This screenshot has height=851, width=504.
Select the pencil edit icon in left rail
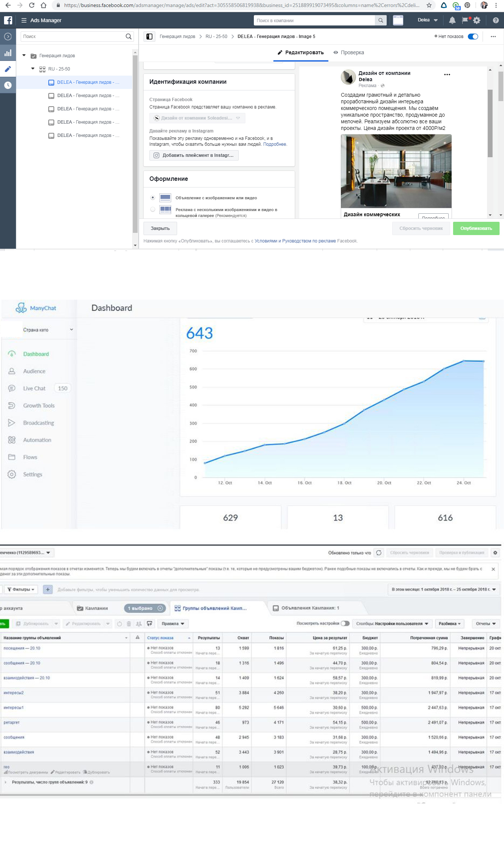(x=8, y=69)
